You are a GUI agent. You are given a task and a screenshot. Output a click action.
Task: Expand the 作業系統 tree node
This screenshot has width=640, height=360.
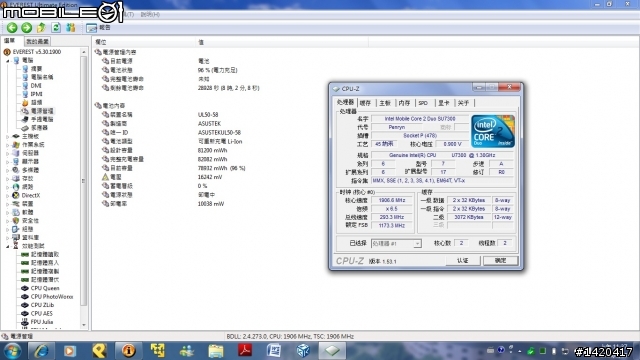7,144
